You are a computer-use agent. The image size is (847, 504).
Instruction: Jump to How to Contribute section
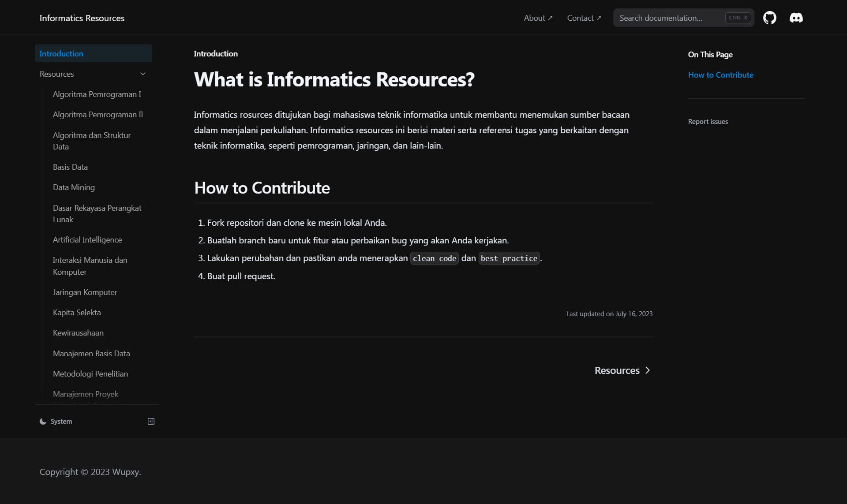720,75
